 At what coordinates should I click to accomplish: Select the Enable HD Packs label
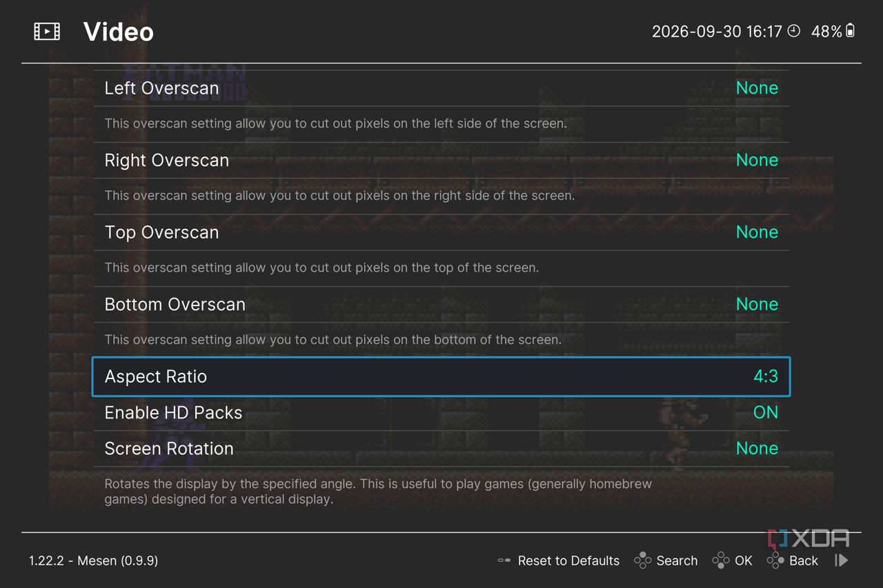pyautogui.click(x=173, y=412)
